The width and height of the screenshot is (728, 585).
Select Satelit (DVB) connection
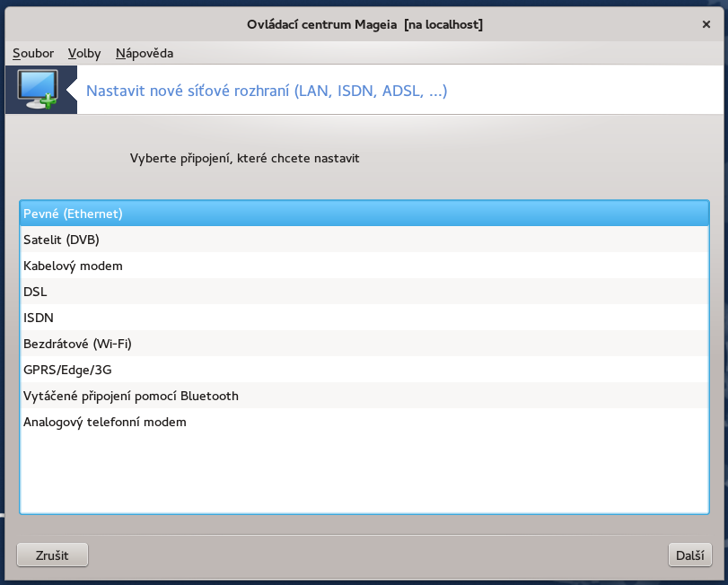[364, 240]
